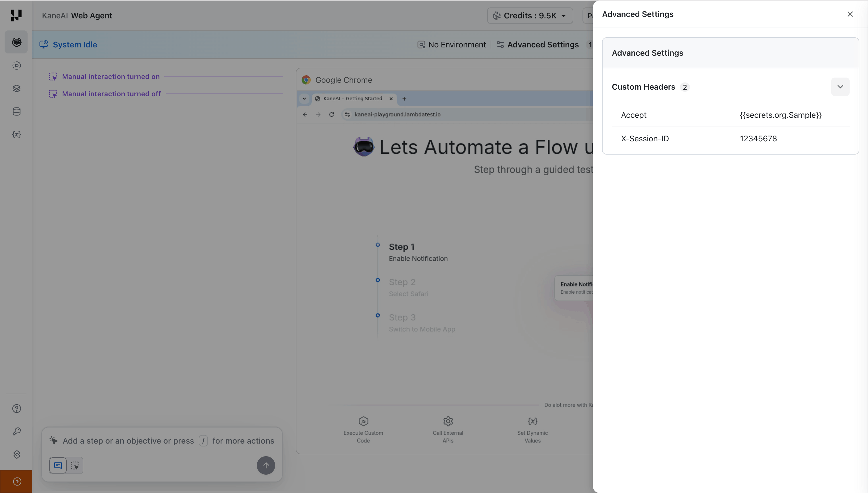Collapse the Custom Headers section
The width and height of the screenshot is (868, 493).
[x=840, y=87]
